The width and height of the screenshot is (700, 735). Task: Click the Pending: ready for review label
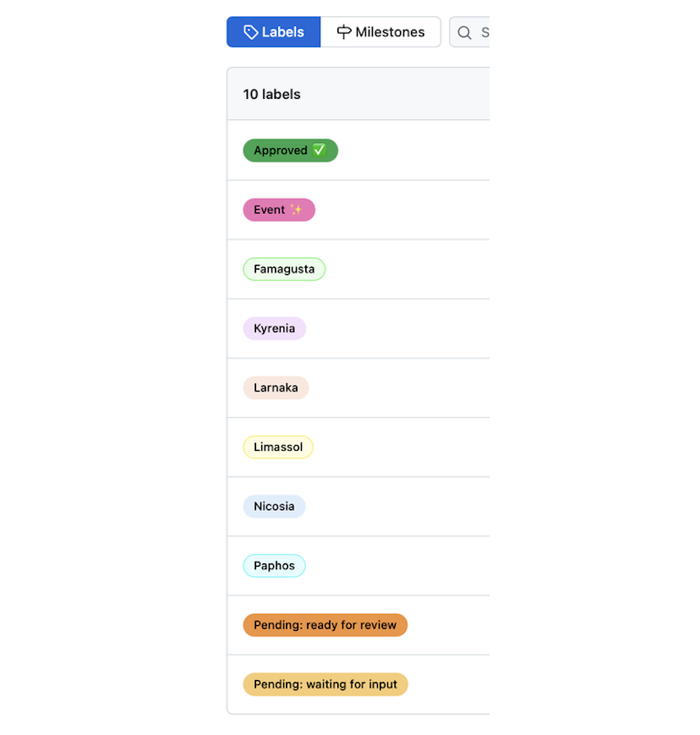click(x=325, y=625)
